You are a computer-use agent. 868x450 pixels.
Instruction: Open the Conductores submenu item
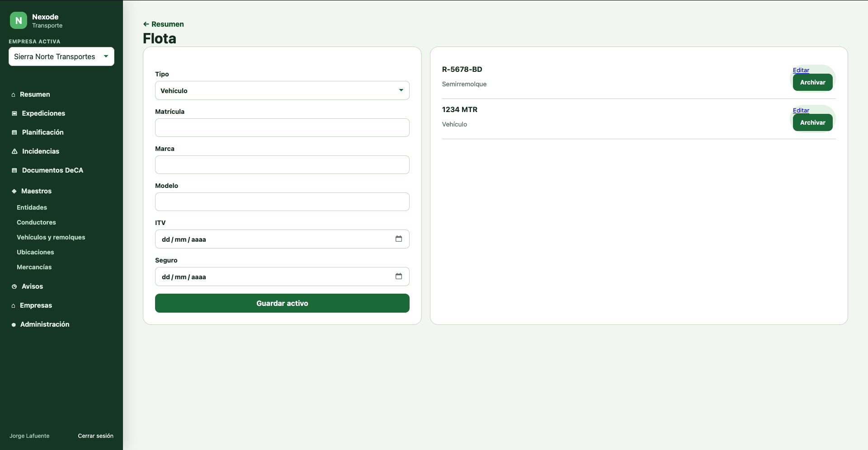[x=36, y=222]
